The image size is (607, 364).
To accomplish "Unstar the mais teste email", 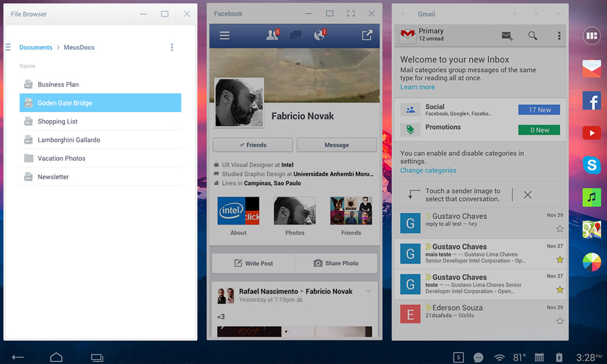I will 560,259.
